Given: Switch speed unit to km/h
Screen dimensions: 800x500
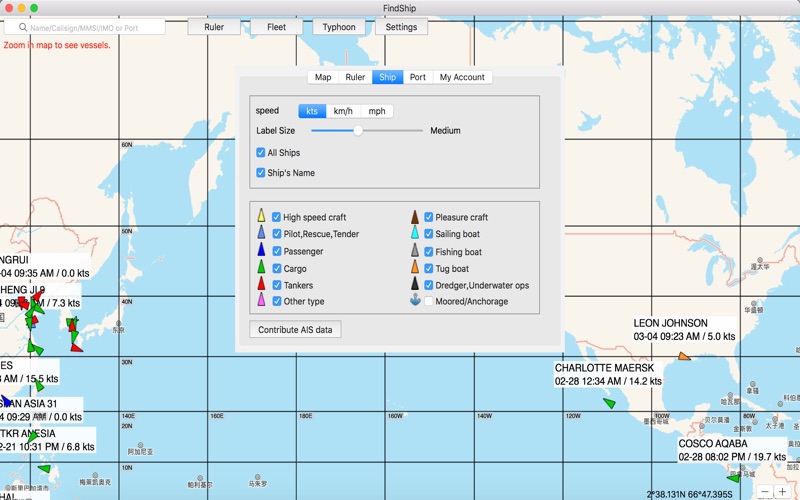Looking at the screenshot, I should (343, 111).
